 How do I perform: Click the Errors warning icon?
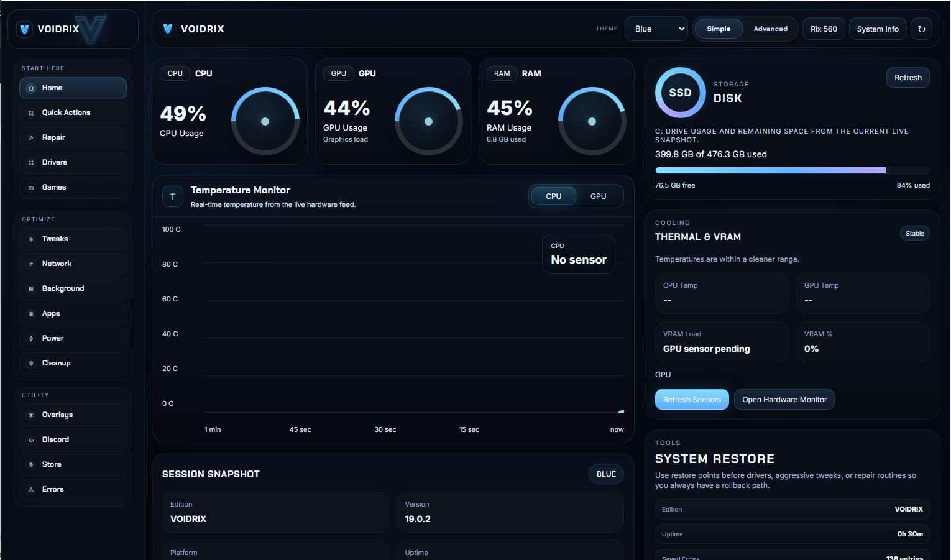tap(31, 490)
